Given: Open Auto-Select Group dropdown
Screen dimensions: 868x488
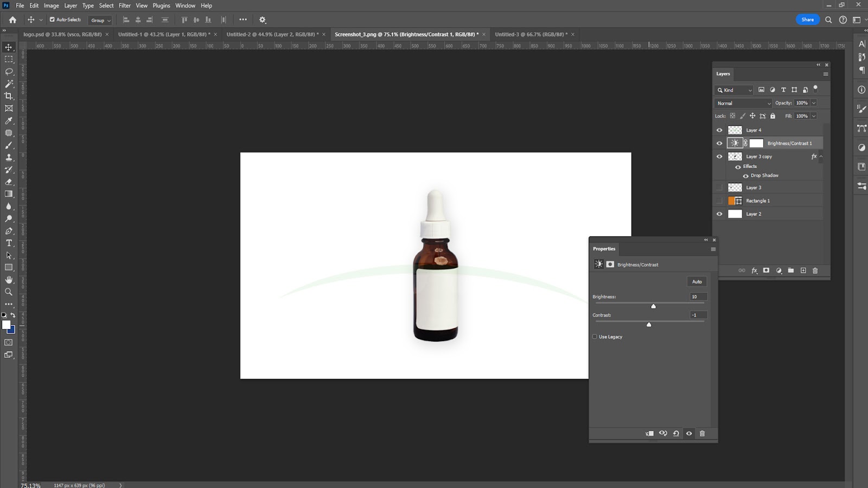Looking at the screenshot, I should (100, 20).
